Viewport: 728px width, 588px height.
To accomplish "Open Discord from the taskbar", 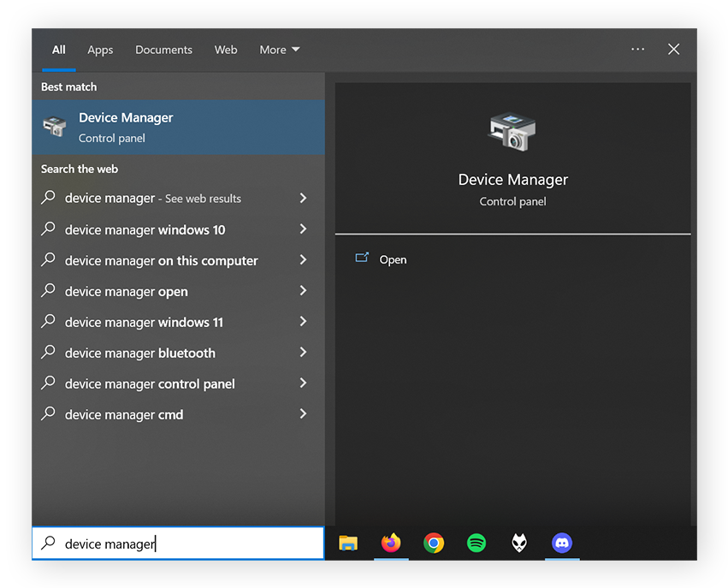I will [562, 543].
